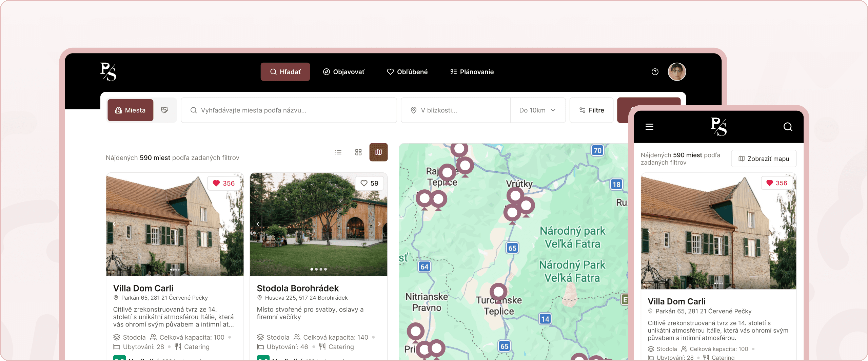868x361 pixels.
Task: Open the Hľadať search tab
Action: pos(285,72)
